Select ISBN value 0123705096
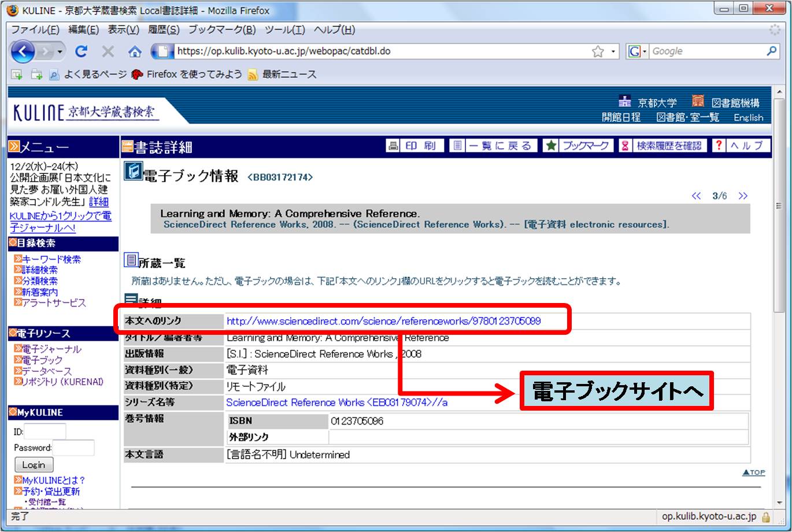The image size is (792, 532). 357,422
